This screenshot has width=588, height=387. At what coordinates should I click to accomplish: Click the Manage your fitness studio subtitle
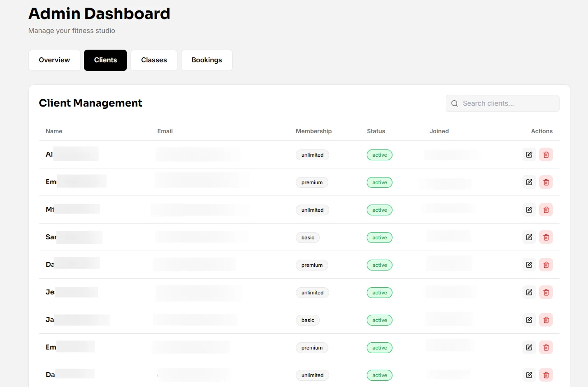[72, 31]
